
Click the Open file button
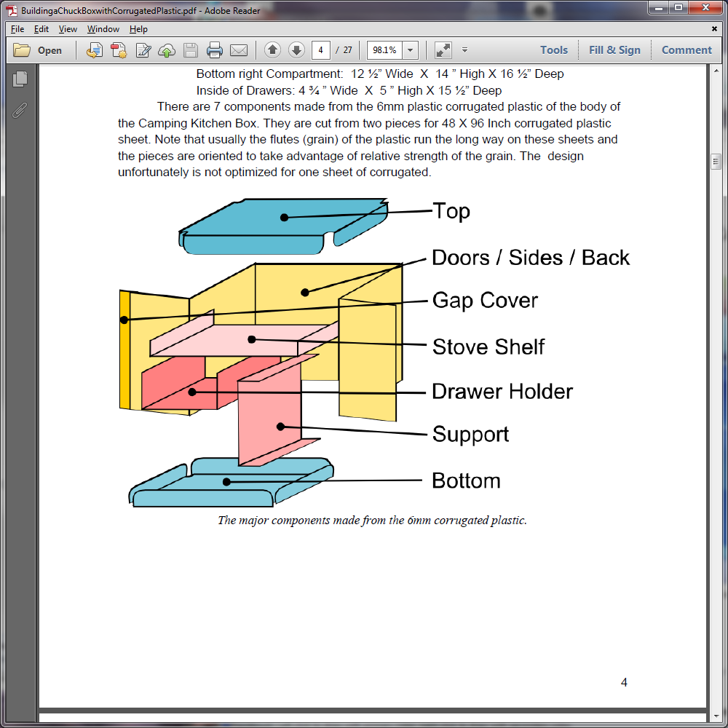pyautogui.click(x=39, y=50)
